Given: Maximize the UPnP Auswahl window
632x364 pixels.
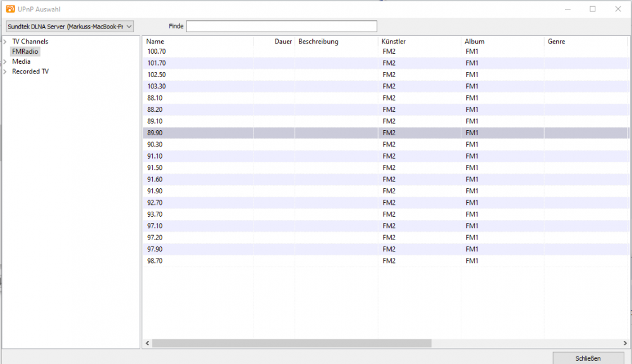Looking at the screenshot, I should [x=592, y=9].
